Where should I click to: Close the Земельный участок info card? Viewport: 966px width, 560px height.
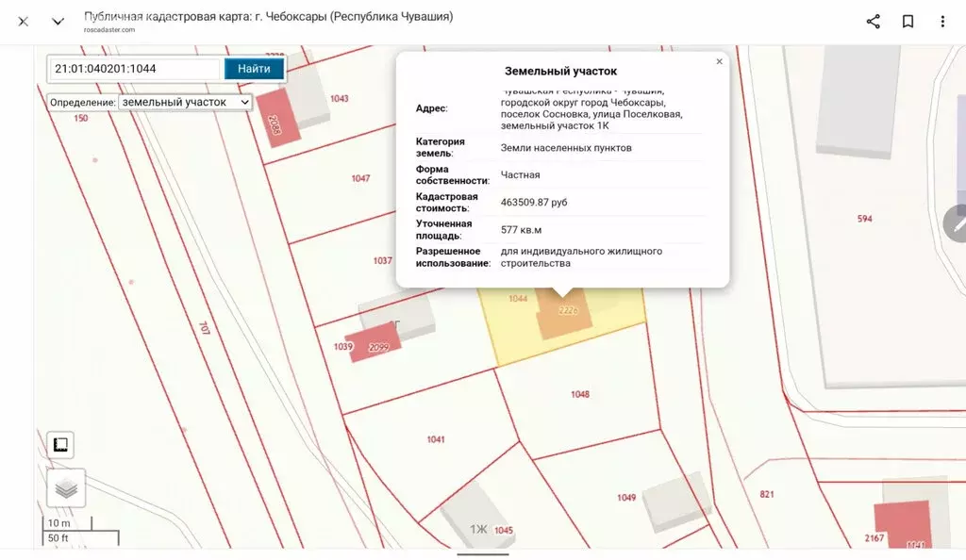pyautogui.click(x=719, y=60)
